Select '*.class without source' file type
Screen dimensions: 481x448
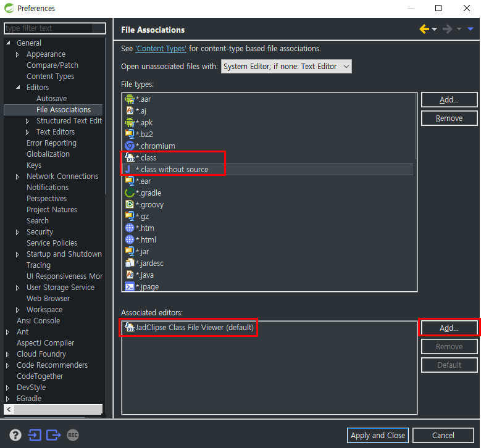[267, 169]
